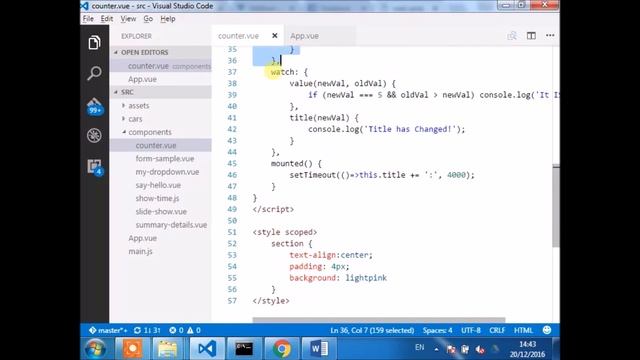Open Extensions view with 4 badge
The height and width of the screenshot is (360, 640).
[x=95, y=167]
